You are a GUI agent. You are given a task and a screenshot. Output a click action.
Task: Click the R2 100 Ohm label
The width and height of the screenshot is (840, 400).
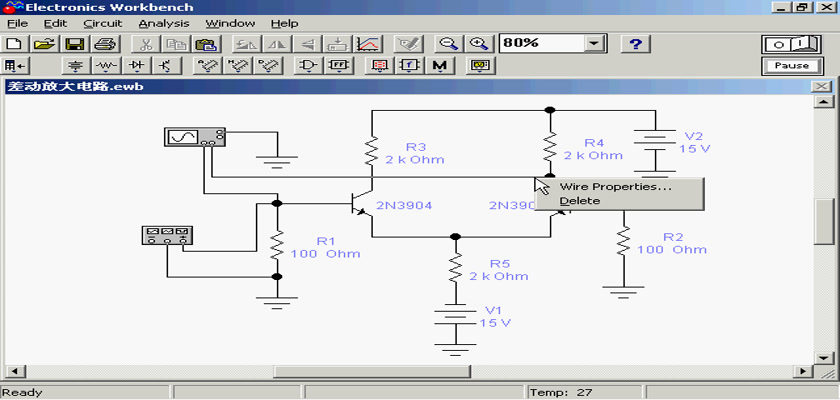672,244
